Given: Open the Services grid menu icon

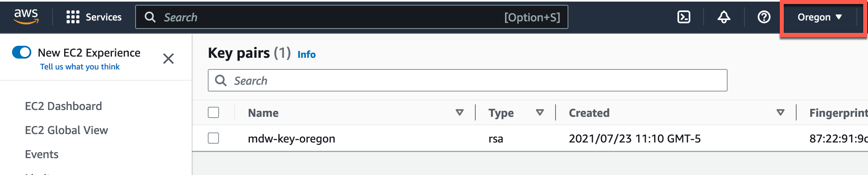Looking at the screenshot, I should pyautogui.click(x=73, y=17).
